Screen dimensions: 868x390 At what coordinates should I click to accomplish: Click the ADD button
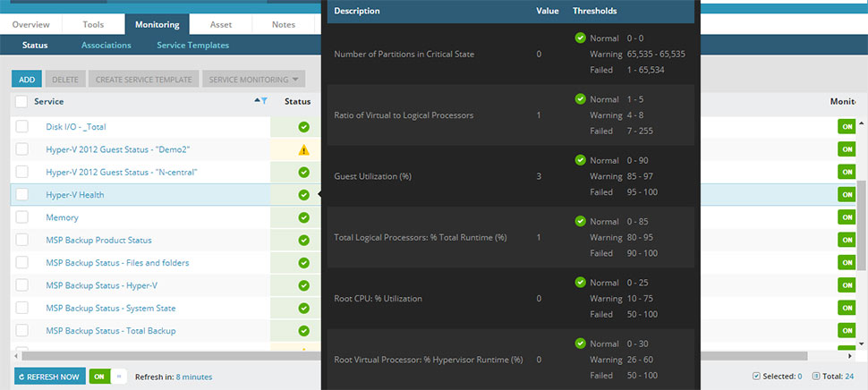(x=27, y=79)
